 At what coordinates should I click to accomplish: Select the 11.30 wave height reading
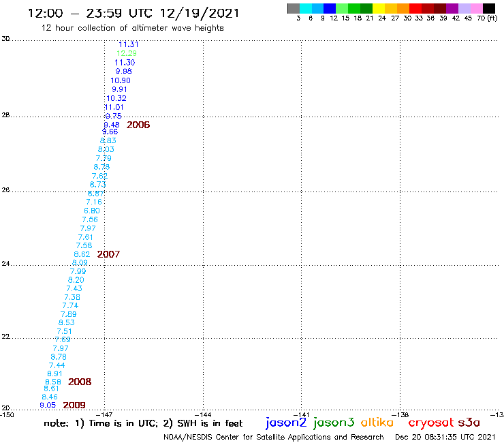[125, 63]
